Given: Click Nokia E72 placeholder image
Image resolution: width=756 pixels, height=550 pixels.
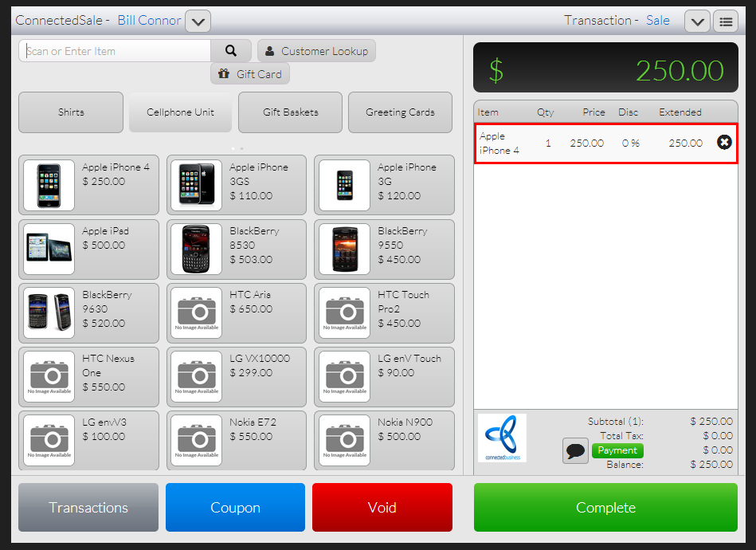Looking at the screenshot, I should [197, 440].
